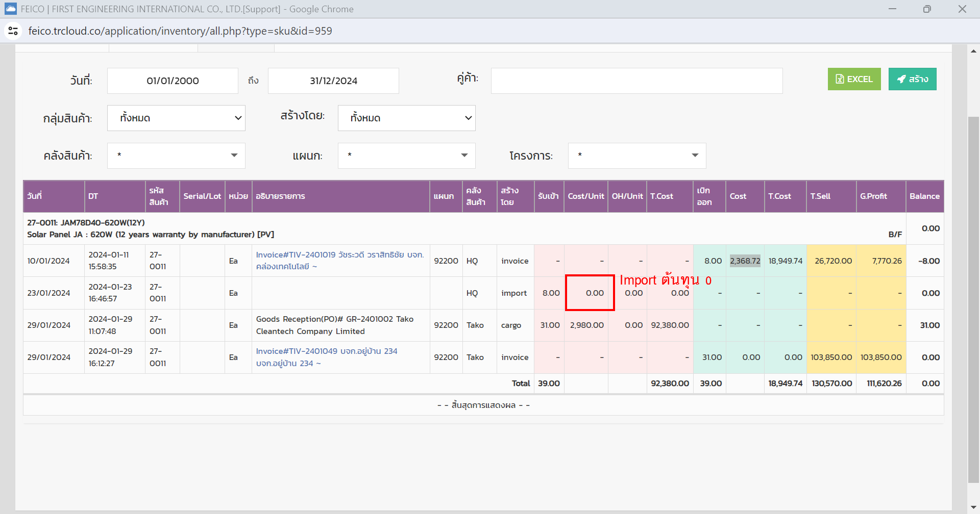This screenshot has width=980, height=514.
Task: Click Goods Reception GR-2401002 description
Action: pyautogui.click(x=335, y=325)
